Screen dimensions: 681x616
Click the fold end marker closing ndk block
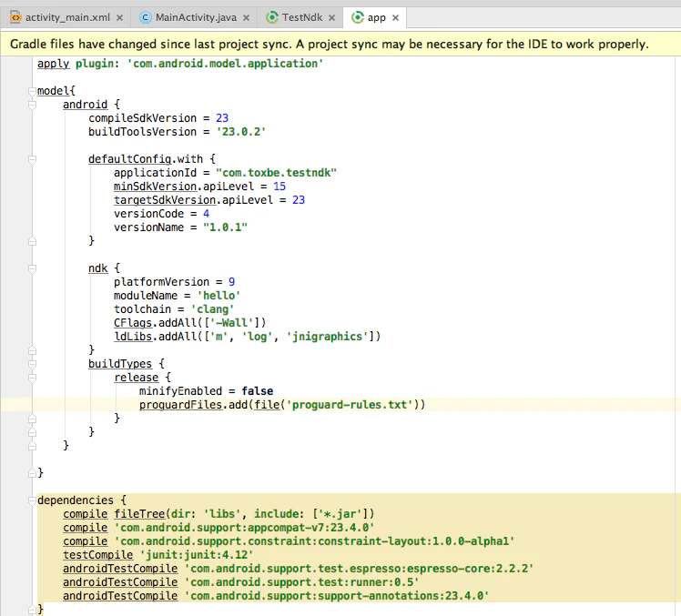pyautogui.click(x=32, y=350)
